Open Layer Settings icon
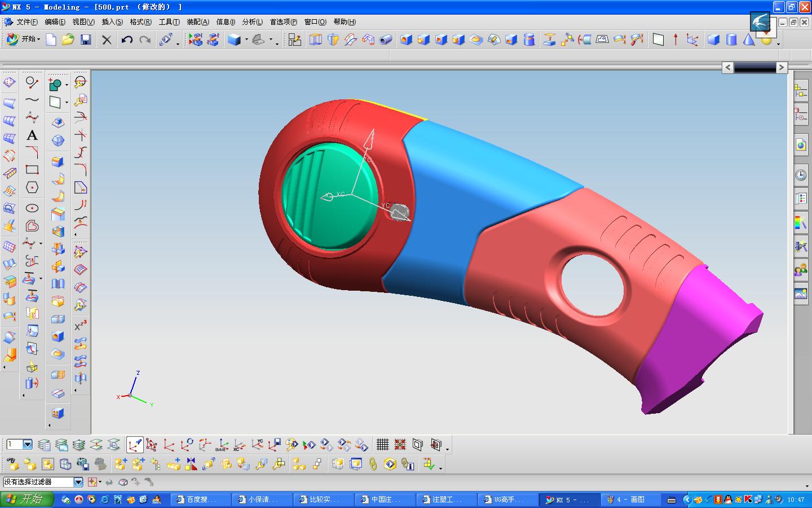 tap(44, 445)
